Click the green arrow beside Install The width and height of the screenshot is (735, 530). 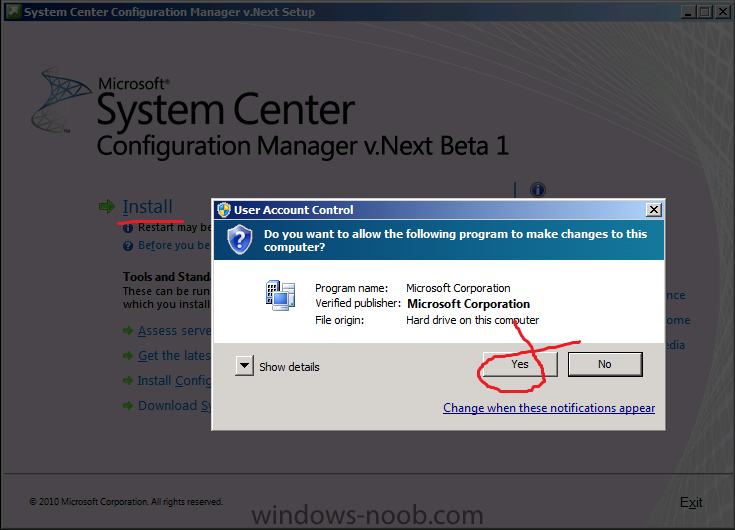(x=107, y=206)
